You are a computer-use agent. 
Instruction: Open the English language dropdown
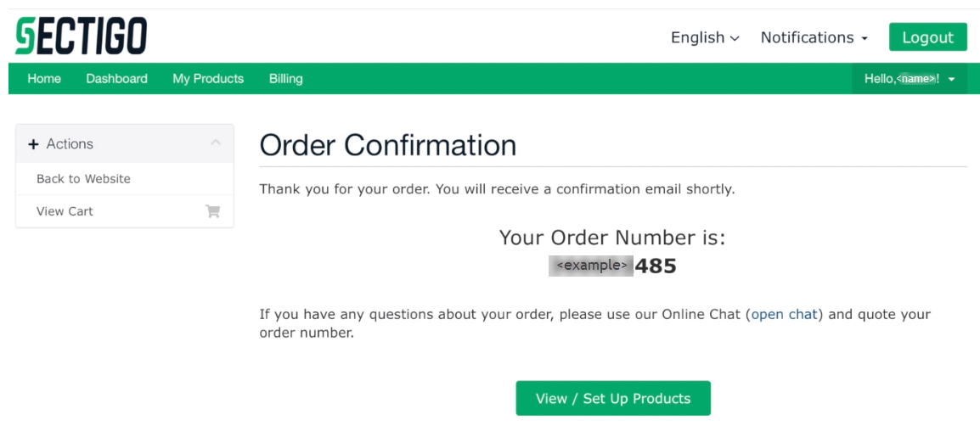[x=705, y=37]
